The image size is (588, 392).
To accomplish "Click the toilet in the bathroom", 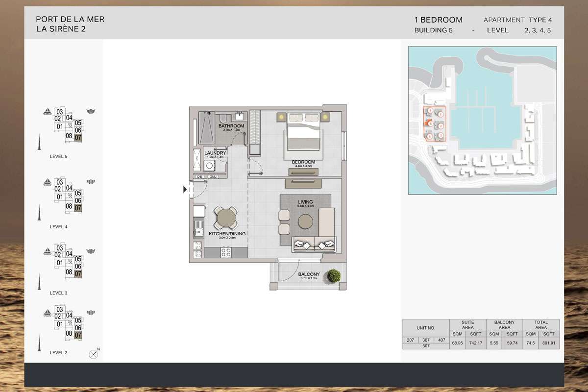I will (x=222, y=119).
